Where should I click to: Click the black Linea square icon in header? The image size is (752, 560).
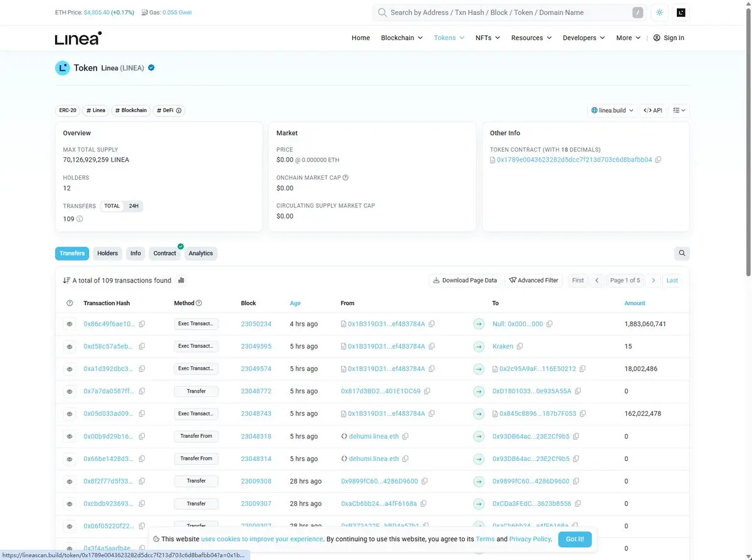[x=681, y=13]
